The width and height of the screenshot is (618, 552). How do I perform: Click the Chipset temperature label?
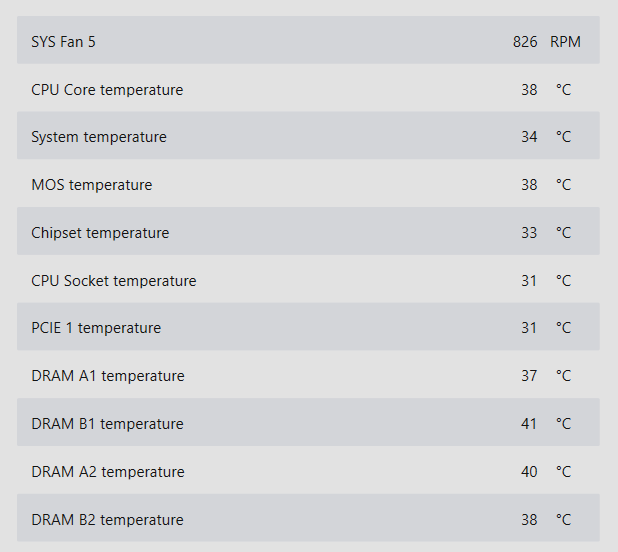(x=100, y=233)
